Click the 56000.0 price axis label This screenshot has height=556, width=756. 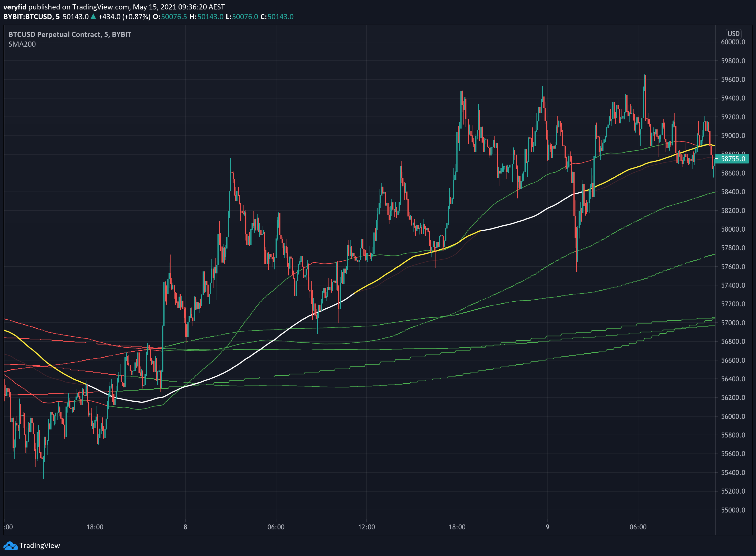[733, 416]
